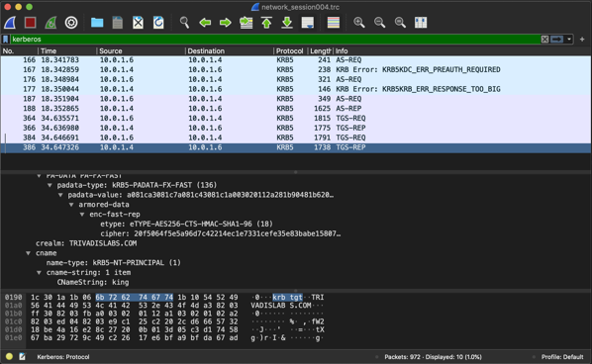Viewport: 592px width, 364px height.
Task: Open expert info yellow indicator
Action: pyautogui.click(x=10, y=357)
